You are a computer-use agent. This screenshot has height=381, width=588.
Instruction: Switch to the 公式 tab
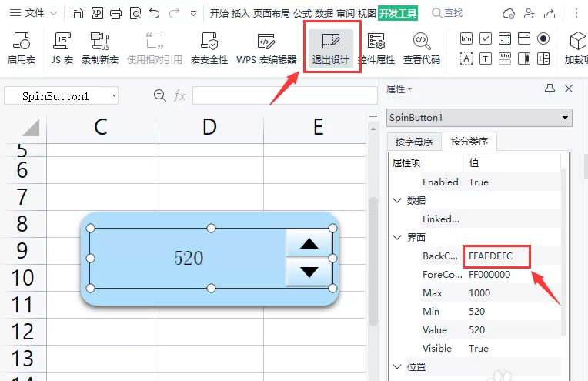(302, 14)
